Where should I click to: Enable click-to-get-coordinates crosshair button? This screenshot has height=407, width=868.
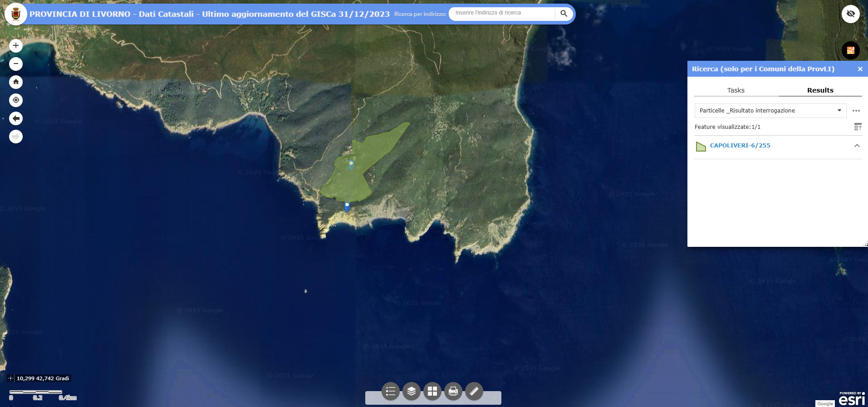11,378
